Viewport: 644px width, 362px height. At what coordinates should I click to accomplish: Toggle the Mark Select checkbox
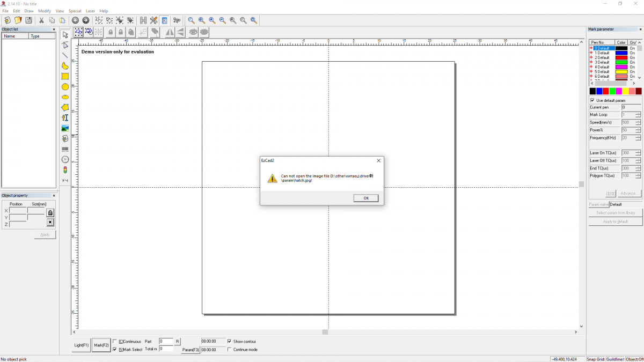[115, 350]
